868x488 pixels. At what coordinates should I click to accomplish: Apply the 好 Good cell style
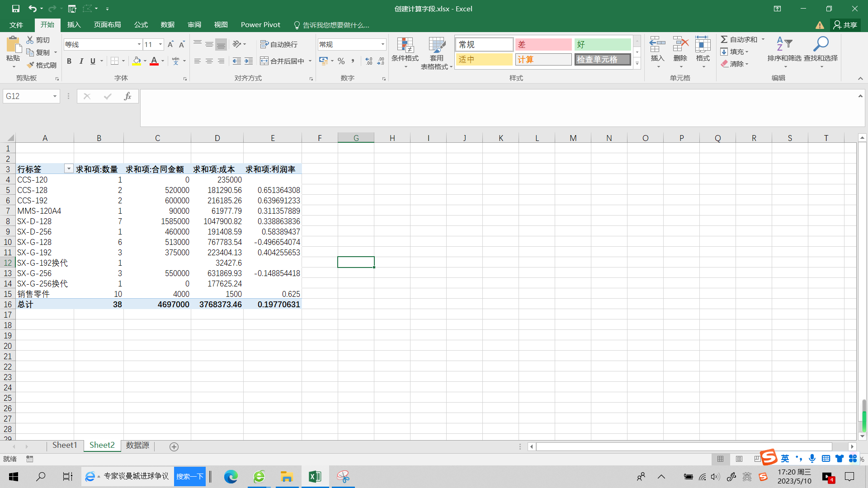coord(603,44)
